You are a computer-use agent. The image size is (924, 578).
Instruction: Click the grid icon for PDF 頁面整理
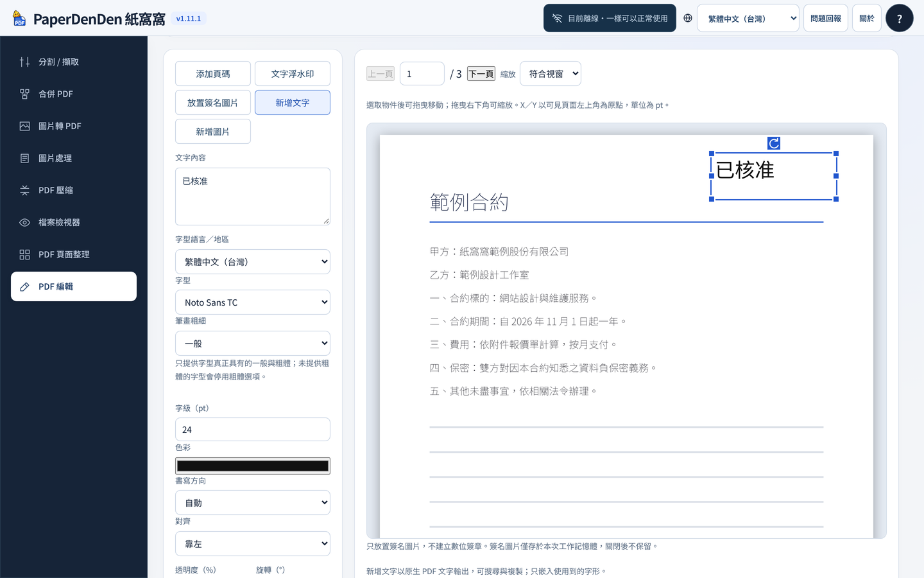pos(24,254)
